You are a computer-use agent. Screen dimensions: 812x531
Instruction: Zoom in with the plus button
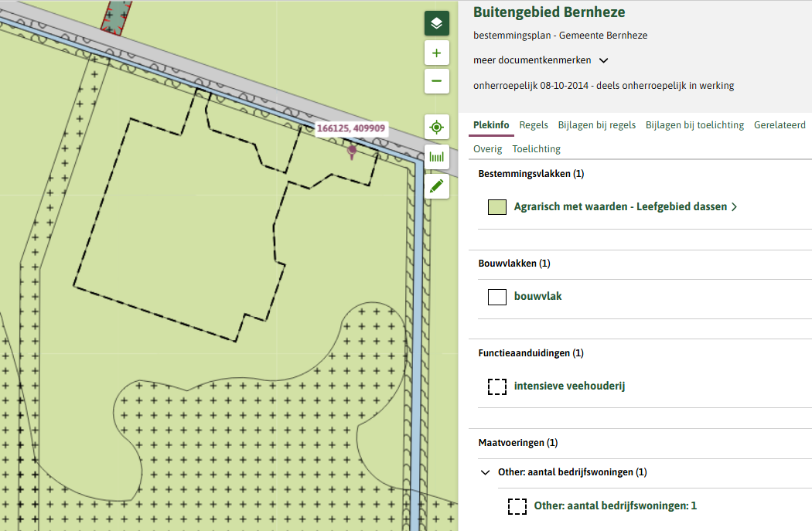pos(437,53)
